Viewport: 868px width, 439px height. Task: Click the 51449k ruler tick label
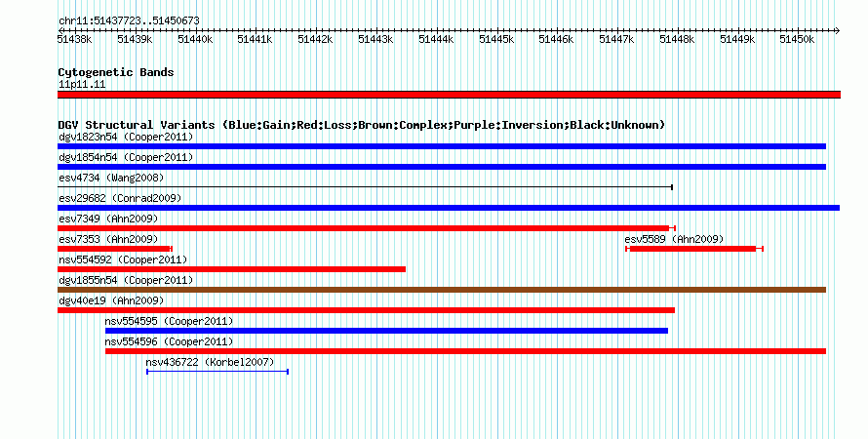[x=737, y=39]
